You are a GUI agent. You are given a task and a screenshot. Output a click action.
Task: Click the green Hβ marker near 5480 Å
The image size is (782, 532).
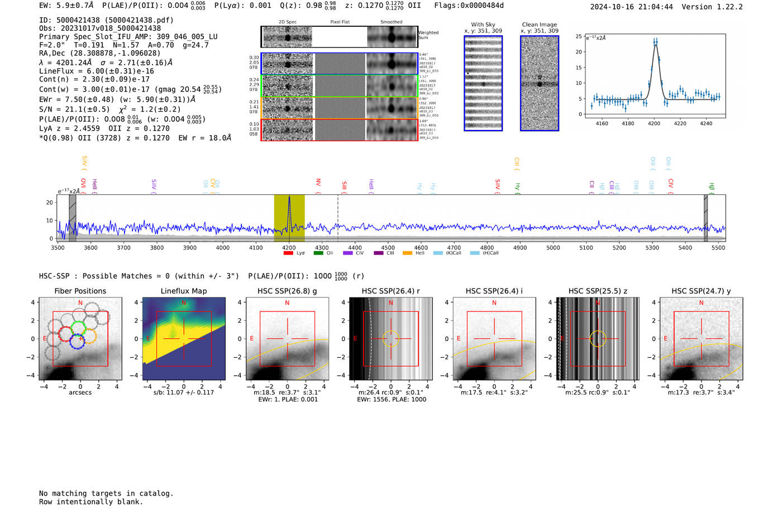click(x=712, y=188)
